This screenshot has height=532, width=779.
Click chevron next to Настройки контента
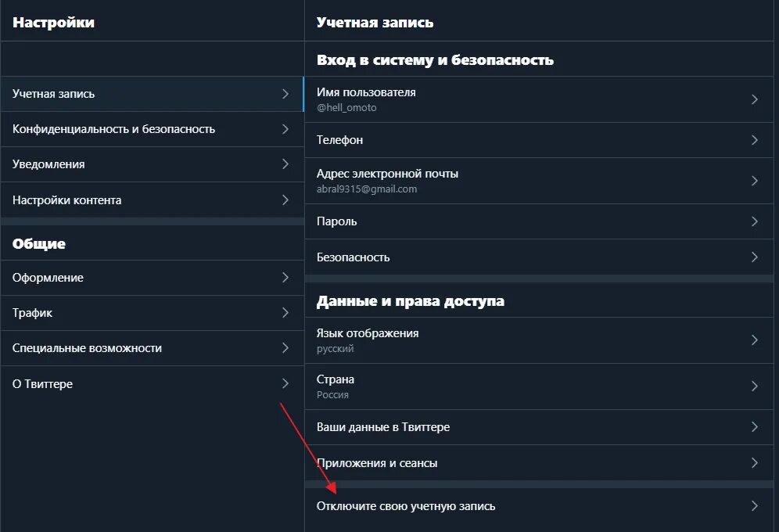[285, 199]
